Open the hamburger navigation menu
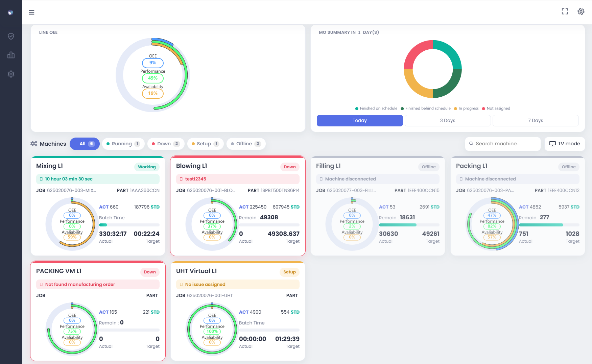592x364 pixels. (31, 12)
